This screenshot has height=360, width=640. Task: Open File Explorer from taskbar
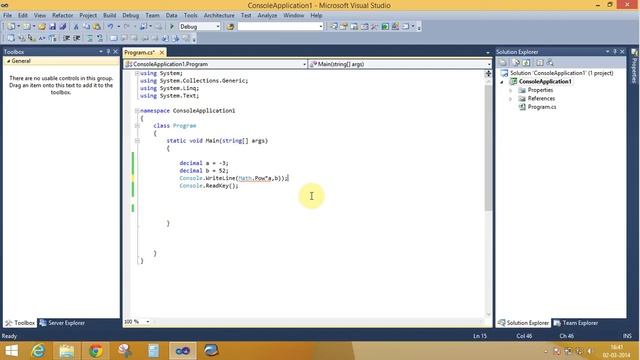[x=67, y=351]
